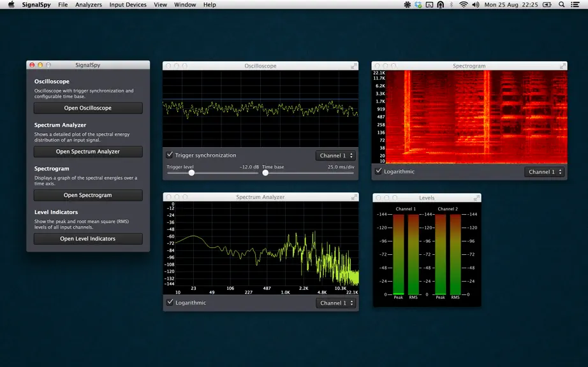
Task: Click the Spectrogram window fullscreen arrows icon
Action: (562, 66)
